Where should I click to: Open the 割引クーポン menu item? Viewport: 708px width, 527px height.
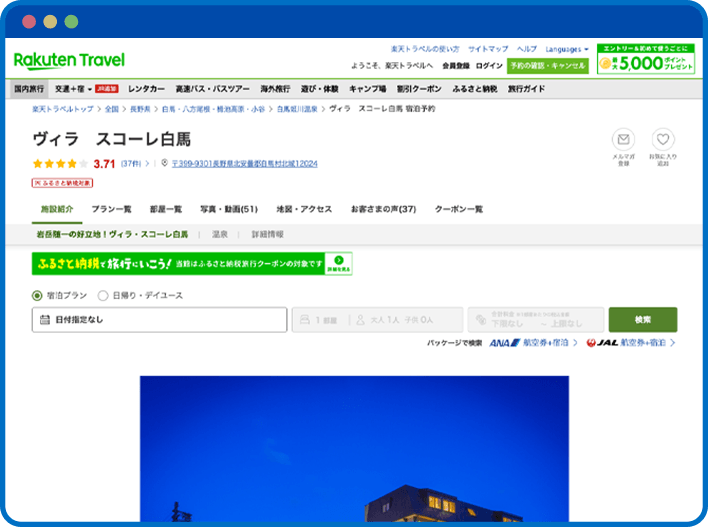point(419,89)
